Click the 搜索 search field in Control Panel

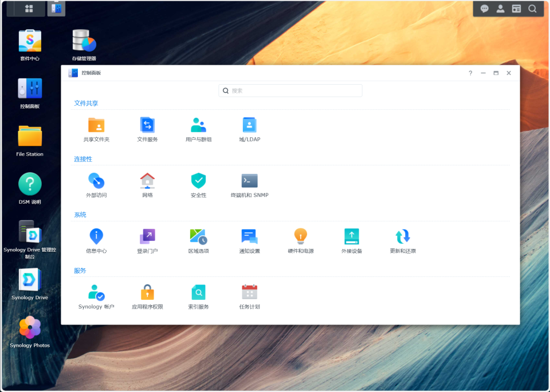[x=290, y=91]
